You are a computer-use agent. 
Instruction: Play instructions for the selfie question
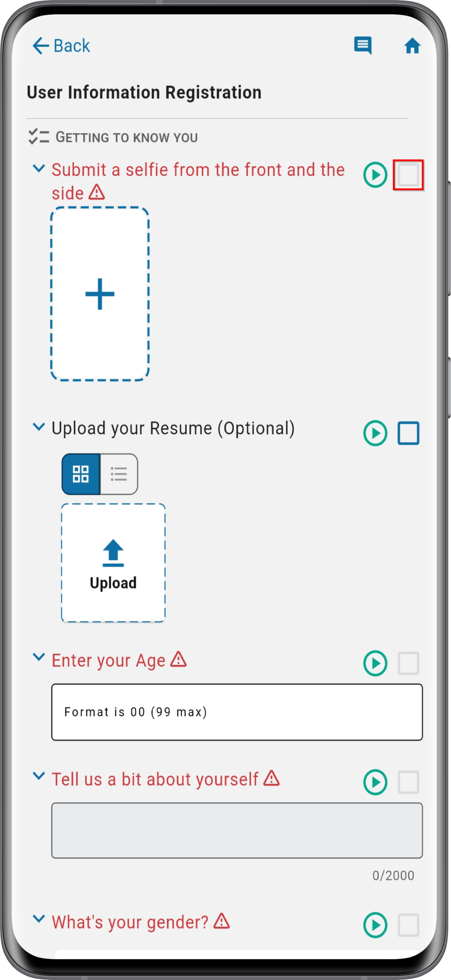coord(375,175)
